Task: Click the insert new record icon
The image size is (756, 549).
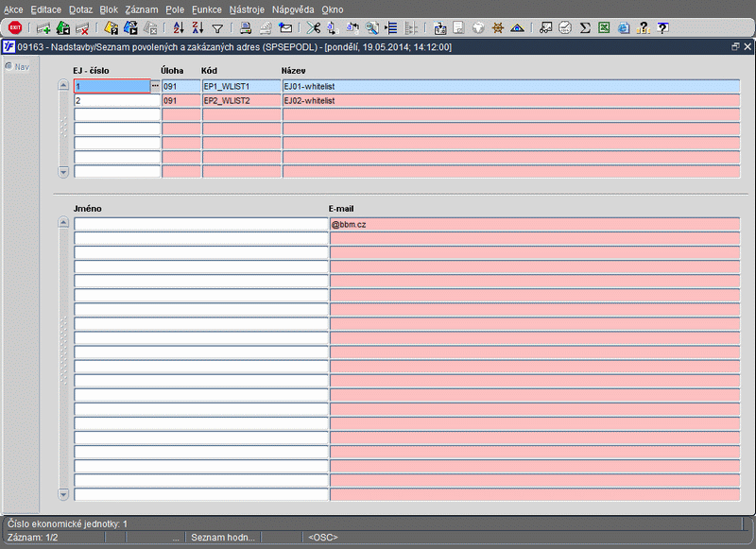Action: [43, 28]
